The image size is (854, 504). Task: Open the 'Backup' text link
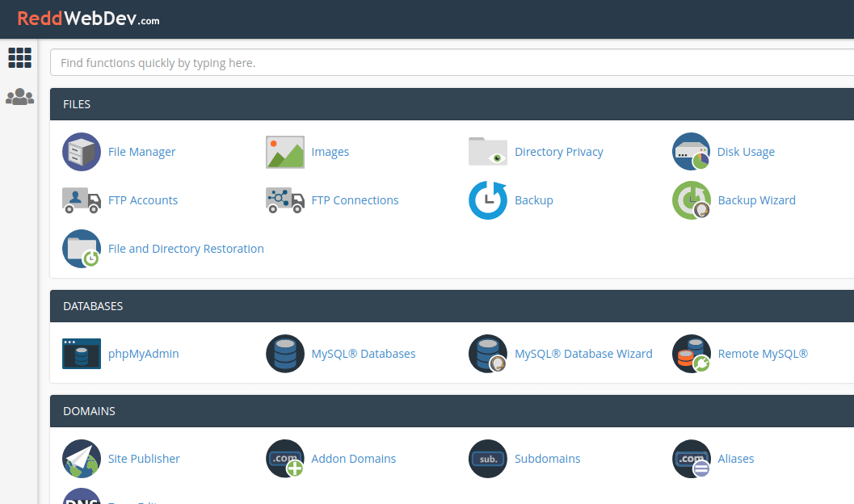(x=534, y=200)
